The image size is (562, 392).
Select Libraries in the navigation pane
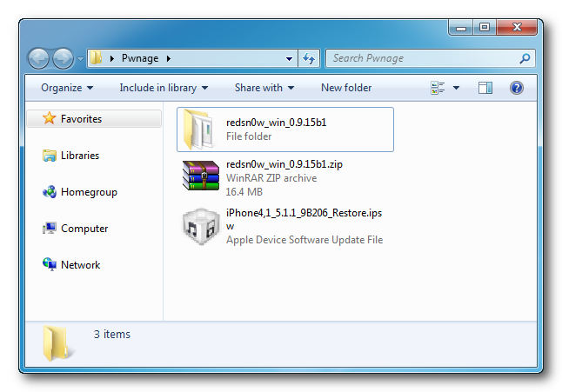[x=80, y=156]
